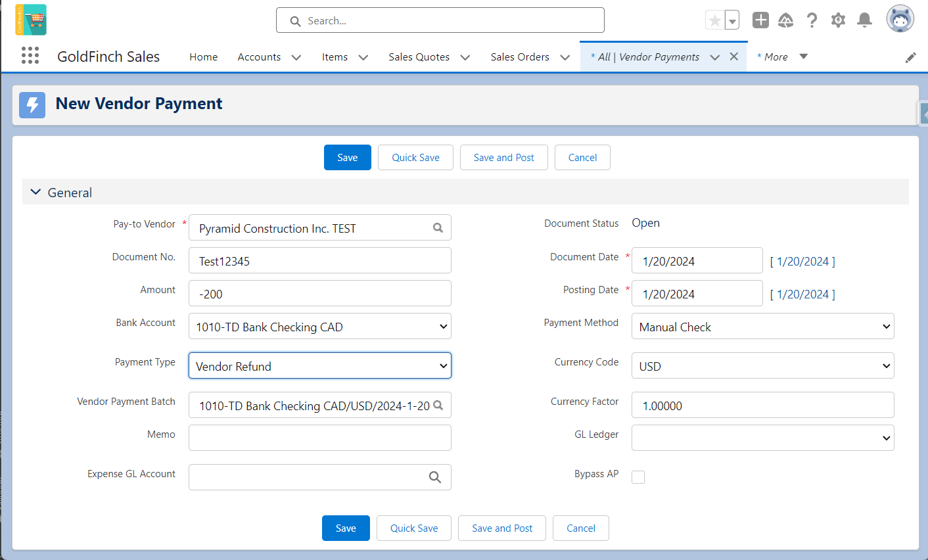Click the New Vendor Payment lightning icon
This screenshot has width=928, height=560.
tap(32, 105)
